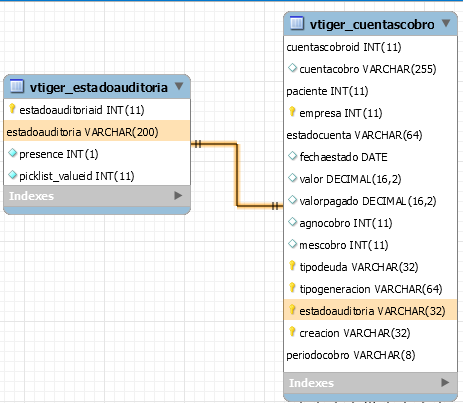Screen dimensions: 463x403
Task: Click the vtiger_cuentascobro table icon
Action: coord(297,23)
